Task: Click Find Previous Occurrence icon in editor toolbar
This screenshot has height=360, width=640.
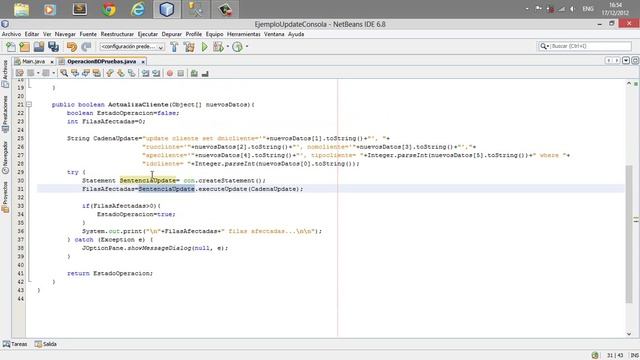Action: point(75,73)
